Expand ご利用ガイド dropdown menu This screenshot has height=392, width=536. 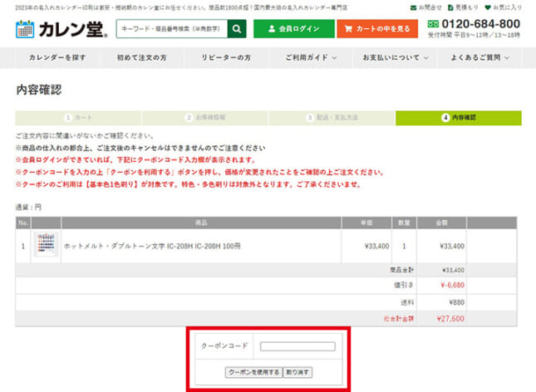point(311,57)
